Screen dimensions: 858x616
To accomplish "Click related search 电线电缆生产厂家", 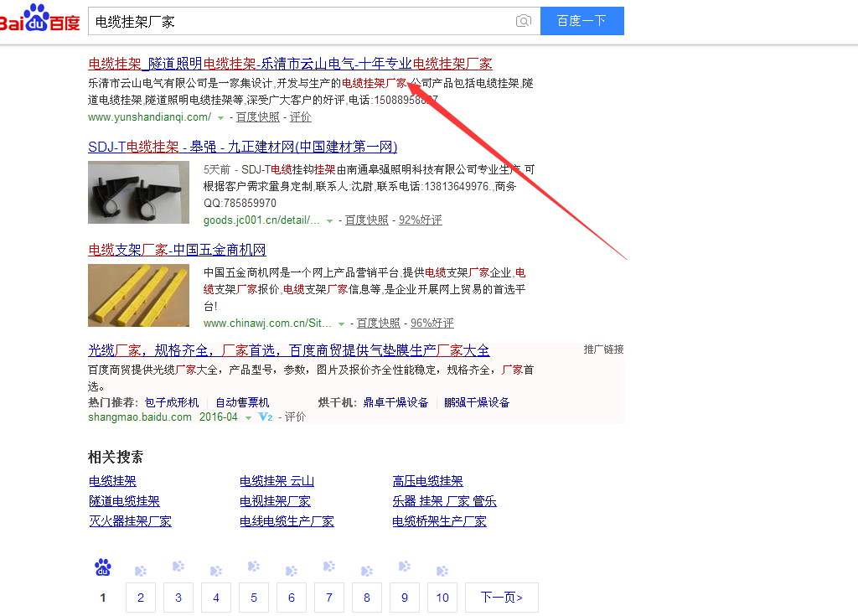I will pos(287,521).
